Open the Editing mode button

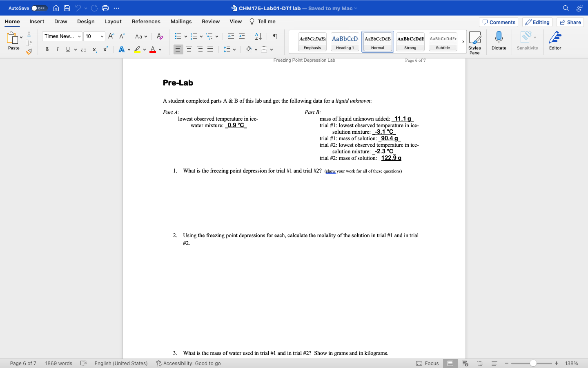[537, 22]
